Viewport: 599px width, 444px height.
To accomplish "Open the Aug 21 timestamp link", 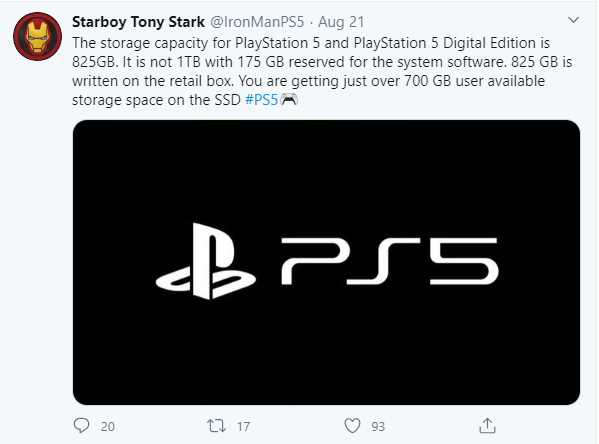I will [x=341, y=22].
